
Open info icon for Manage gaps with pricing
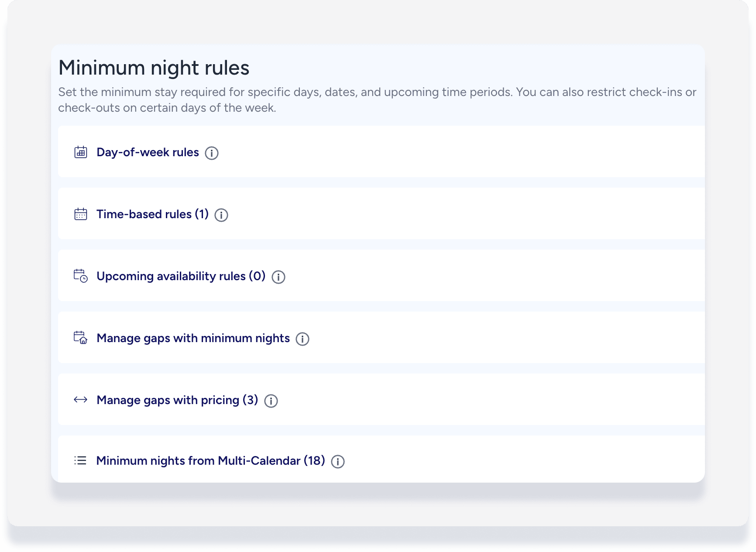pos(271,401)
